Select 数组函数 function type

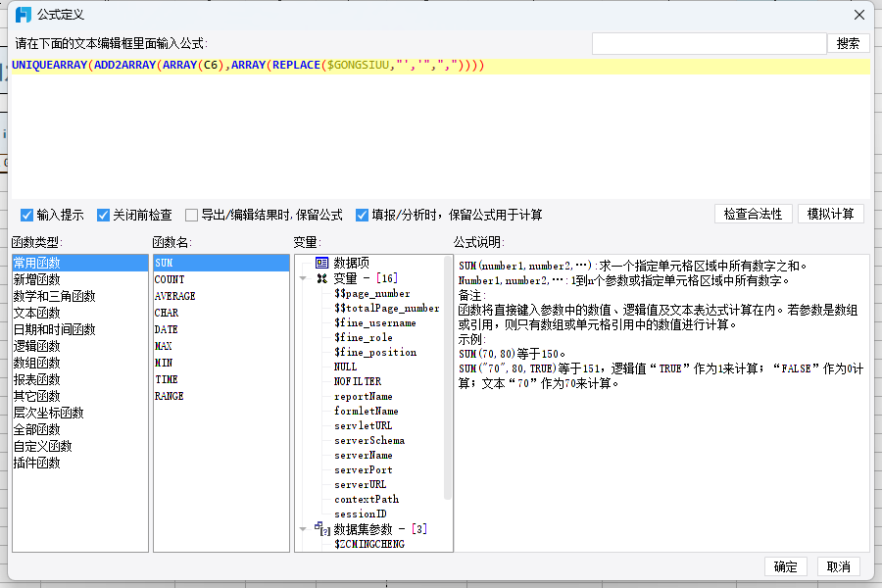tap(80, 363)
